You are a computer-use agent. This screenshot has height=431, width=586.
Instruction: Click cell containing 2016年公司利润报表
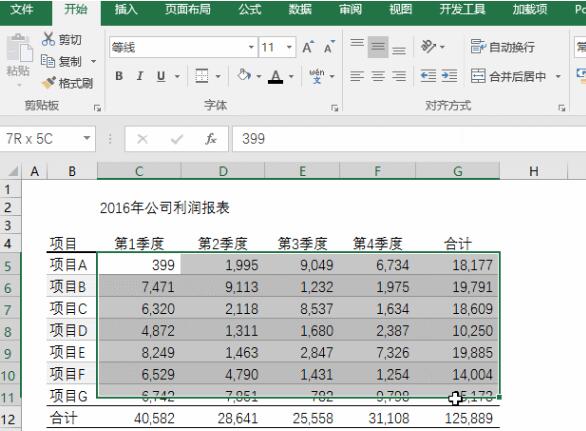point(165,208)
